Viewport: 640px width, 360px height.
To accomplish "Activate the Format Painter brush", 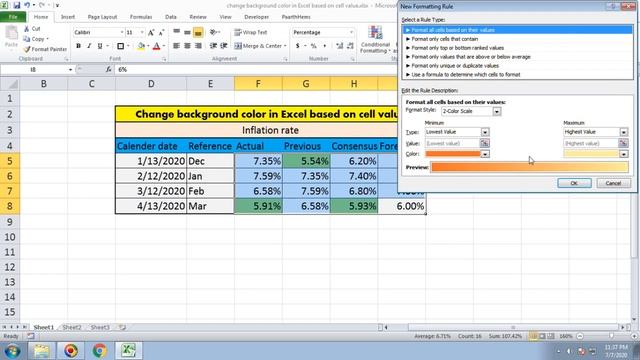I will tap(27, 49).
